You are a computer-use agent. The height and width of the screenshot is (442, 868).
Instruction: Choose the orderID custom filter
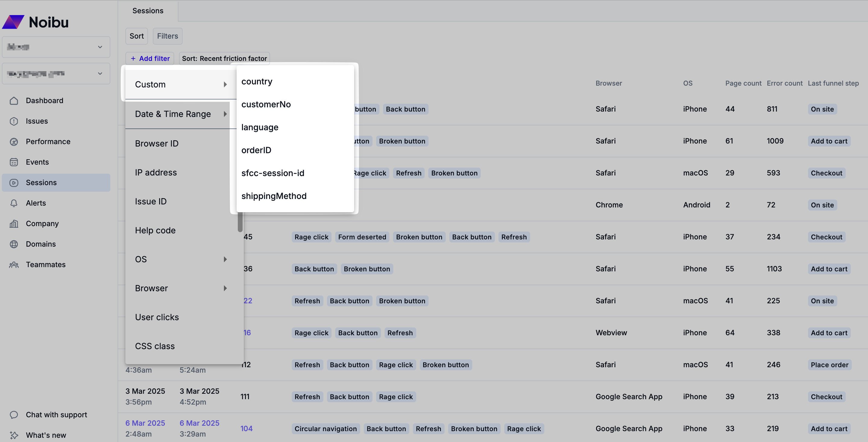pos(256,150)
